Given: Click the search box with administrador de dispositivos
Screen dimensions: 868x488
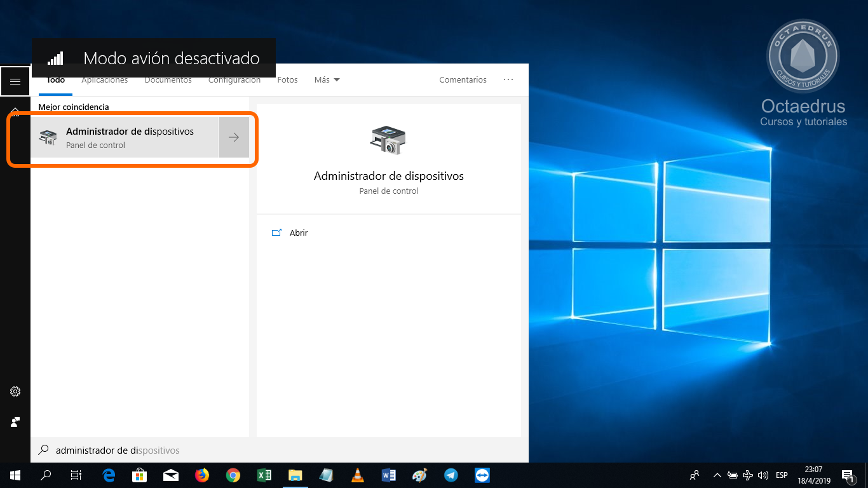Looking at the screenshot, I should (280, 451).
